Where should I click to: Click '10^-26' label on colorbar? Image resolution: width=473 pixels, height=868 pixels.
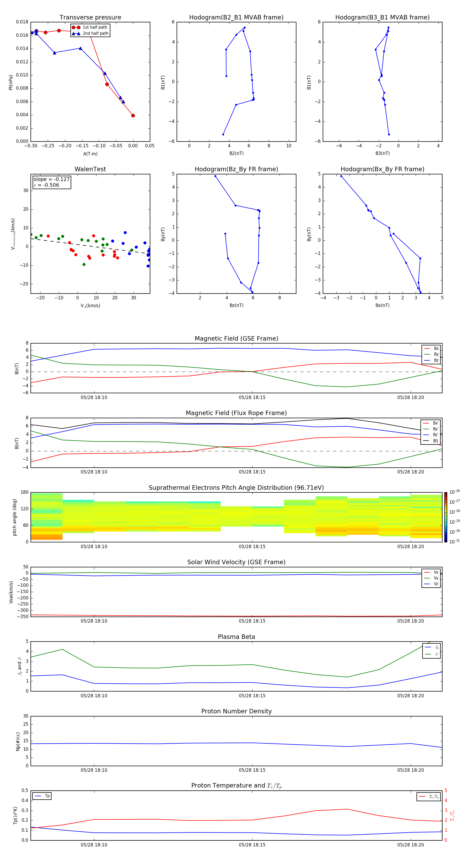455,492
